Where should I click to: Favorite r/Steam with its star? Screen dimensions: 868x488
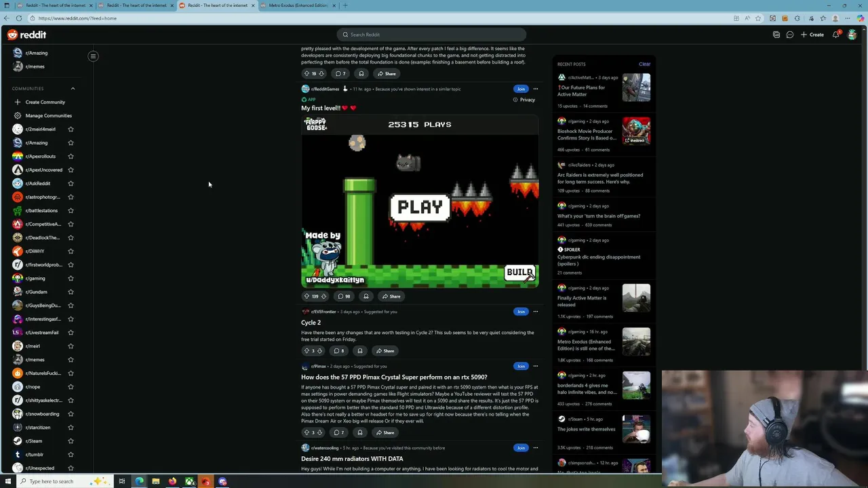coord(71,441)
